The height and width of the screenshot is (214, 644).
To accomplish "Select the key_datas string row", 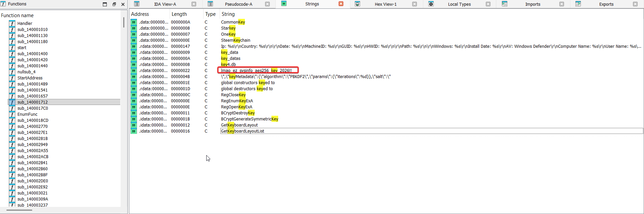I will [386, 59].
